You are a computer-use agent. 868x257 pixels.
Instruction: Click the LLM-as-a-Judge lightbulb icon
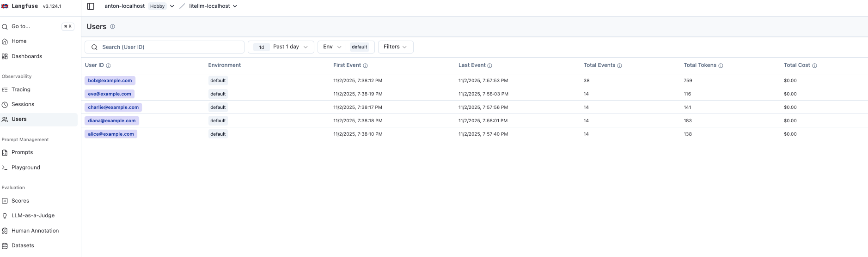[5, 216]
